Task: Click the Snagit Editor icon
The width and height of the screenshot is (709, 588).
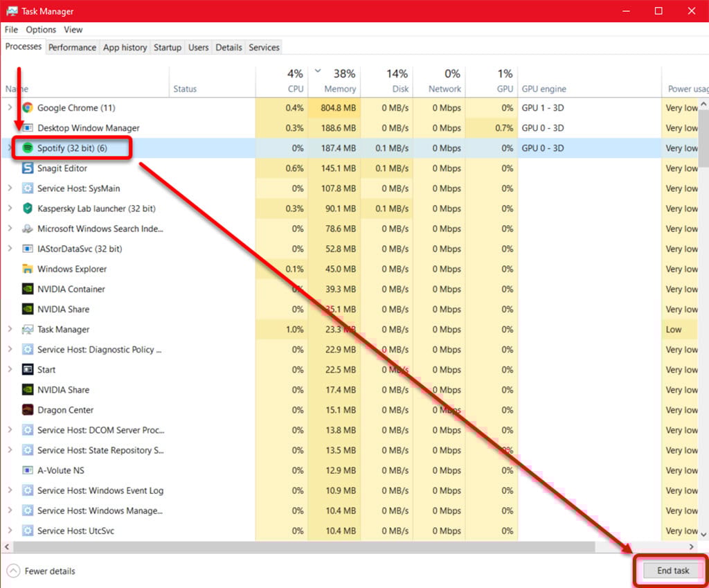Action: pos(28,168)
